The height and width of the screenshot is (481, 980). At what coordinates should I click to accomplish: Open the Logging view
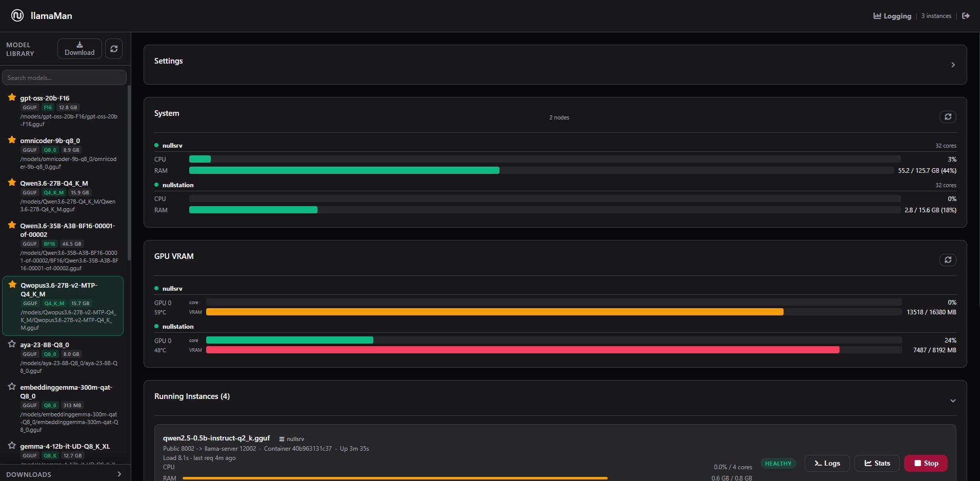point(892,16)
